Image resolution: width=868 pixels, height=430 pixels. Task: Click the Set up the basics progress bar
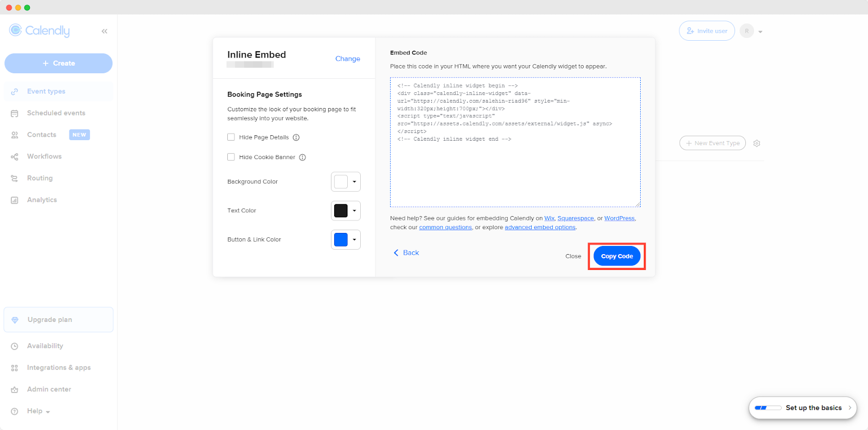768,408
